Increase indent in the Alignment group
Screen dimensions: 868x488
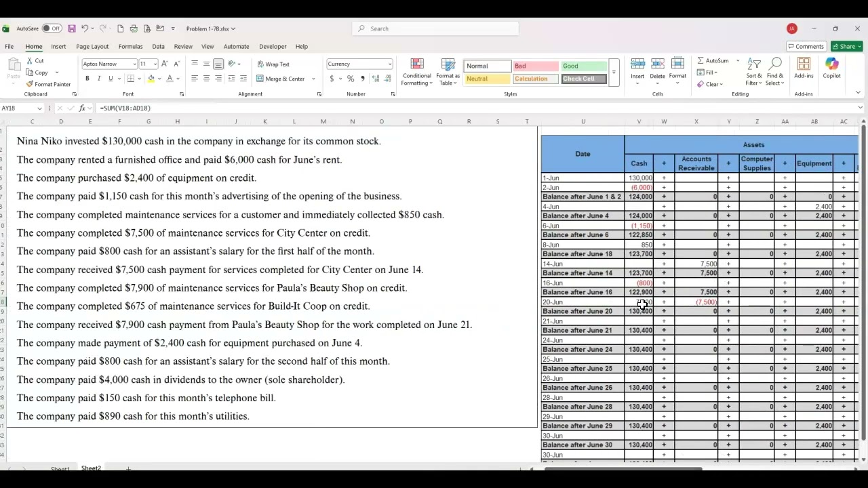pos(243,79)
